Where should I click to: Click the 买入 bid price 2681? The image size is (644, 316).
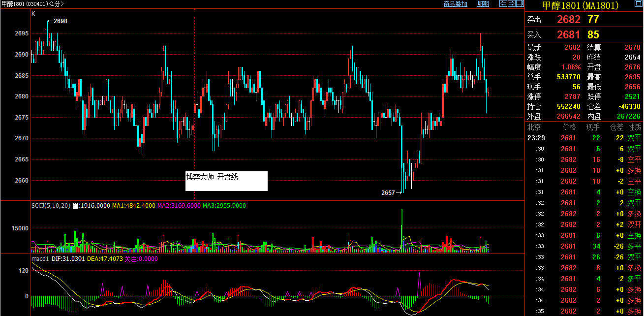[568, 35]
